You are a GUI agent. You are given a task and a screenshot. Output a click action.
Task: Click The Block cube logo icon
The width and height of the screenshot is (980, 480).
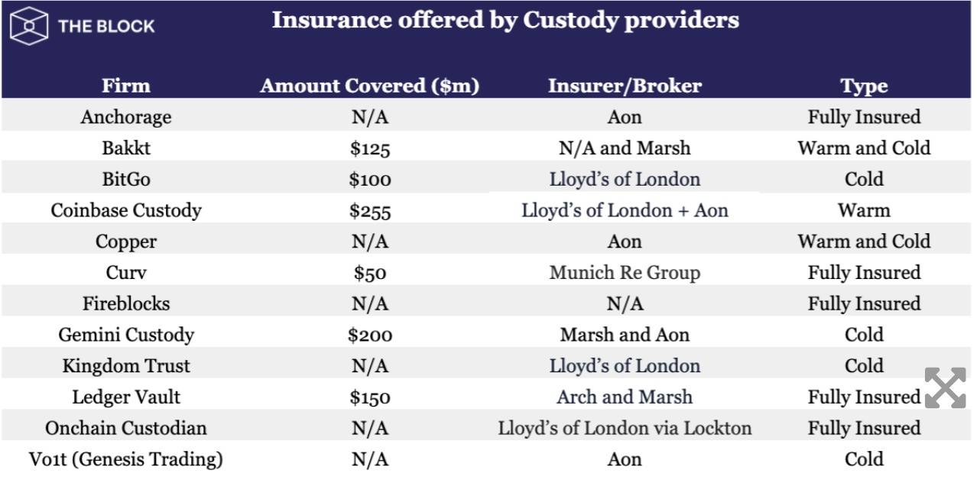[29, 26]
